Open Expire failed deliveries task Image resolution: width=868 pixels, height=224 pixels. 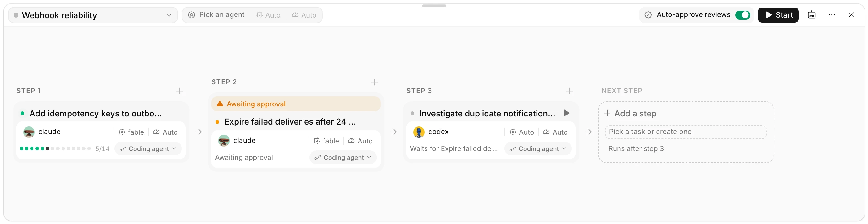point(290,122)
